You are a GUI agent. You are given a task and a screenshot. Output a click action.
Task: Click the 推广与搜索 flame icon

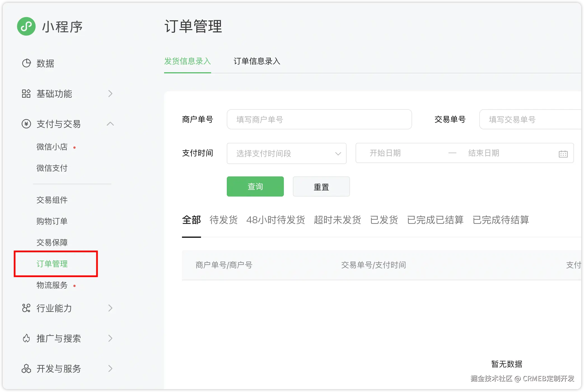[x=26, y=338]
